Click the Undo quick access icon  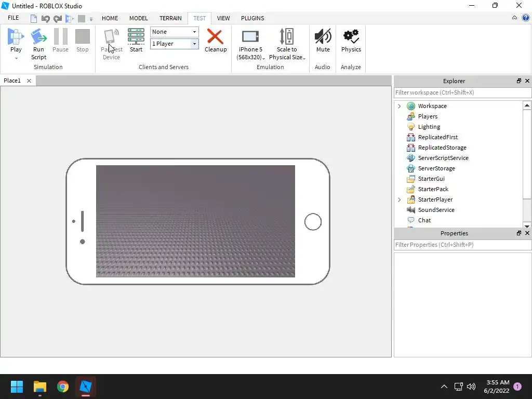coord(46,19)
